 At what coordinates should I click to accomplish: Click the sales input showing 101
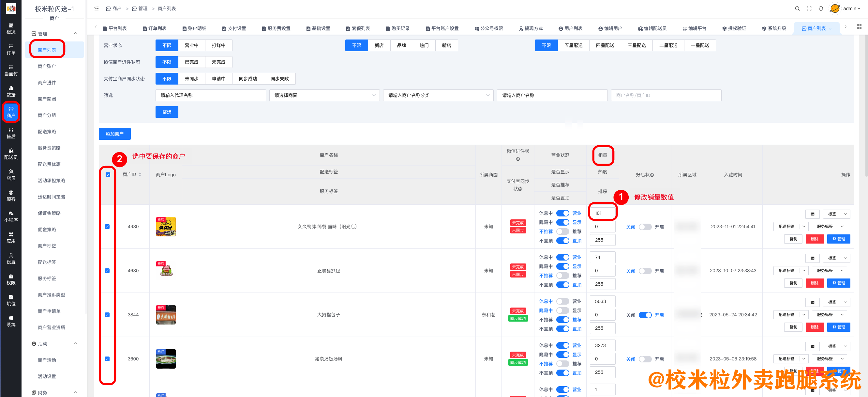[x=603, y=213]
